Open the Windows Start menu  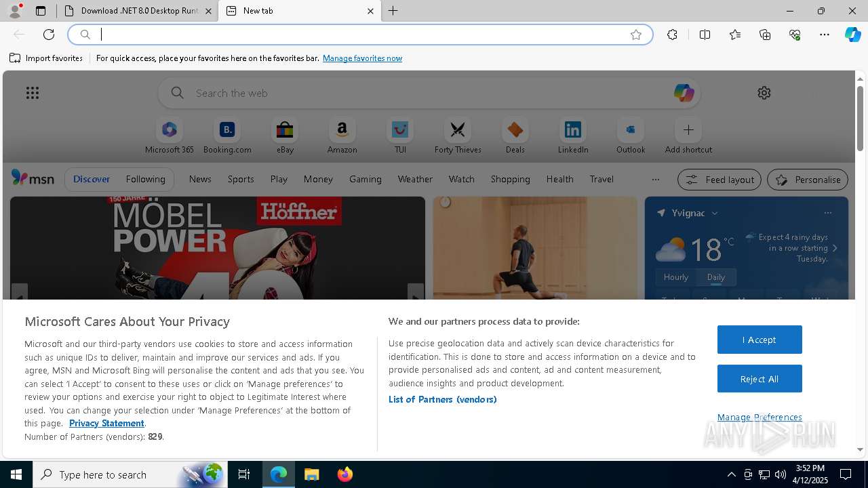(x=16, y=474)
